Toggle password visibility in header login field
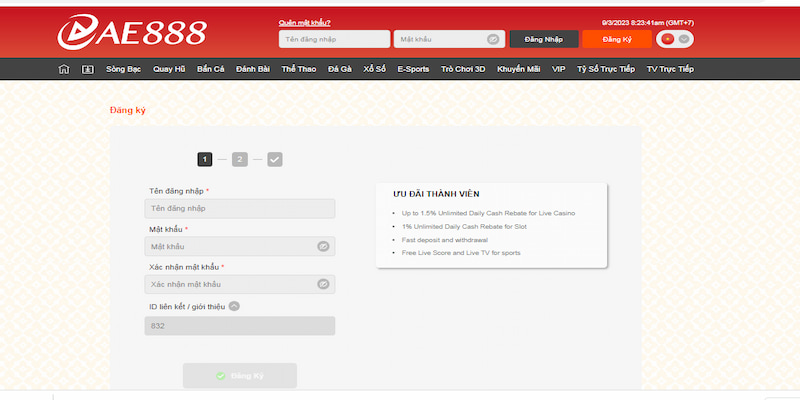The image size is (800, 400). (x=493, y=39)
